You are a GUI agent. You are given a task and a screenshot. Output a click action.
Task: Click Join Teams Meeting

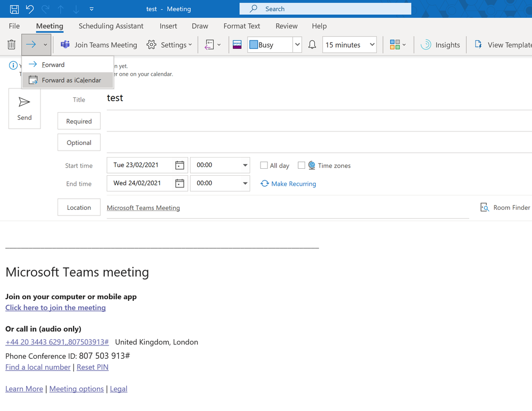coord(99,45)
